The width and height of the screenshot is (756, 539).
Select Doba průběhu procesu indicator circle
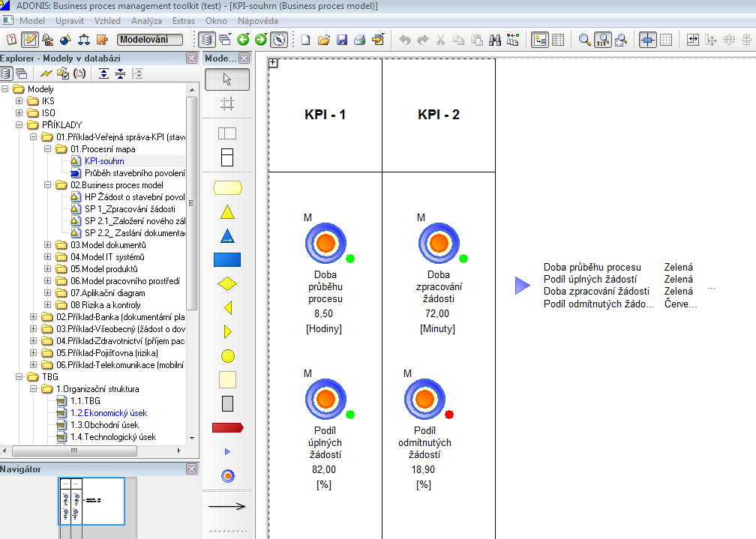click(x=326, y=243)
